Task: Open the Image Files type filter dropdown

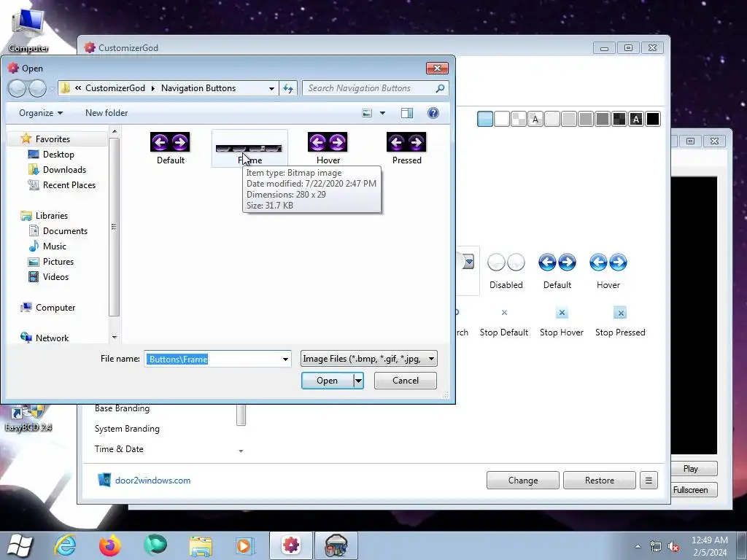Action: coord(368,359)
